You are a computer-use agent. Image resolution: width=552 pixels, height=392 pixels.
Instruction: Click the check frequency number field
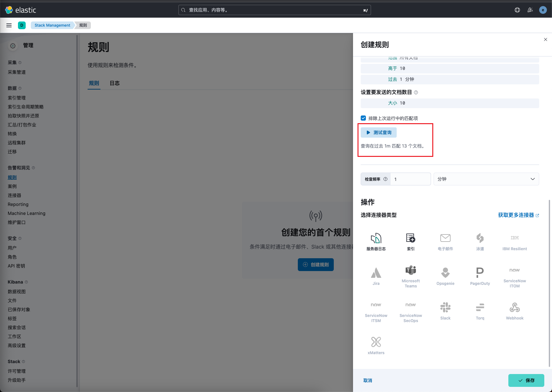[x=410, y=179]
